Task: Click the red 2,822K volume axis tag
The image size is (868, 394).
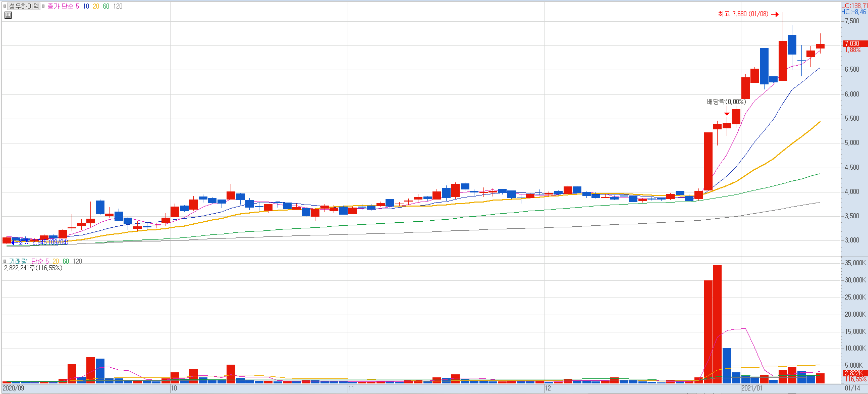Action: (x=855, y=373)
